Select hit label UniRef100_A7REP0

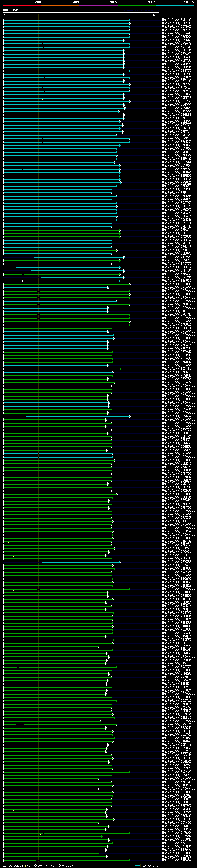[x=177, y=504]
